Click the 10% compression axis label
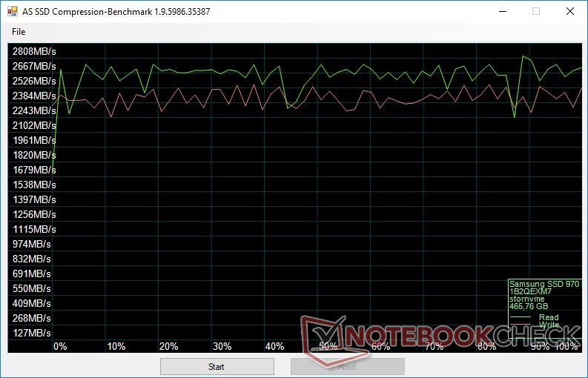Screen dimensions: 588x378 click(x=116, y=347)
